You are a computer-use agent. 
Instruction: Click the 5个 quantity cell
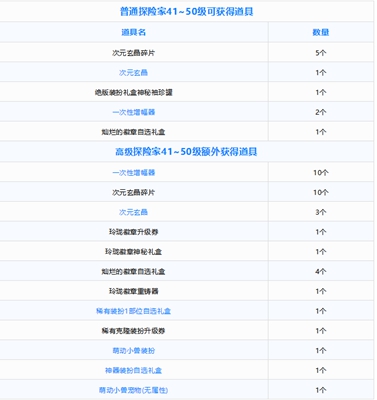pos(321,53)
